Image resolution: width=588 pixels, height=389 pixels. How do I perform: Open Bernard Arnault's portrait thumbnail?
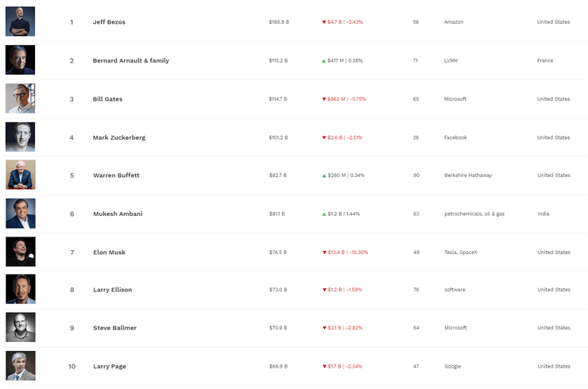(20, 60)
